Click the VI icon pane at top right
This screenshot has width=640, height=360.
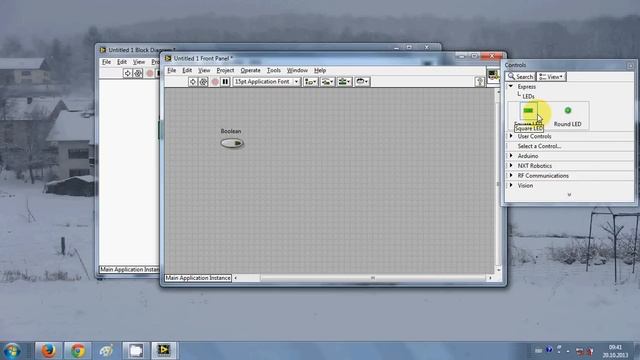point(493,76)
